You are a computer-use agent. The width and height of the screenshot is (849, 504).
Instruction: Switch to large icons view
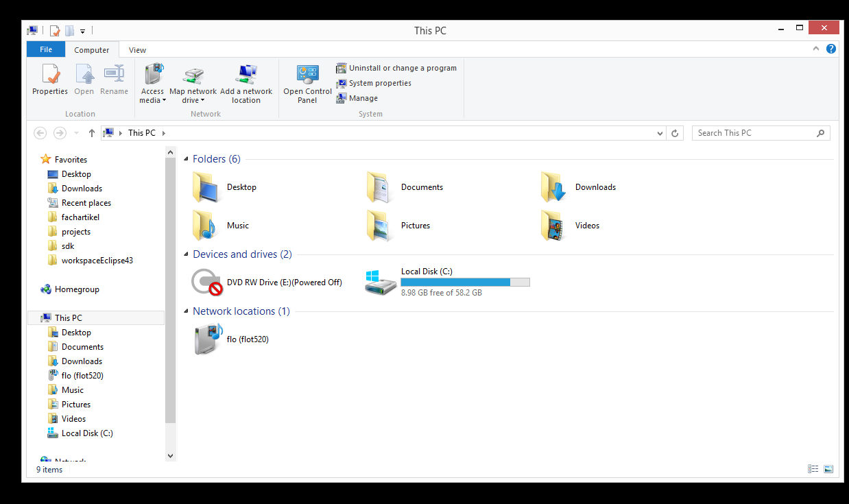[x=828, y=469]
